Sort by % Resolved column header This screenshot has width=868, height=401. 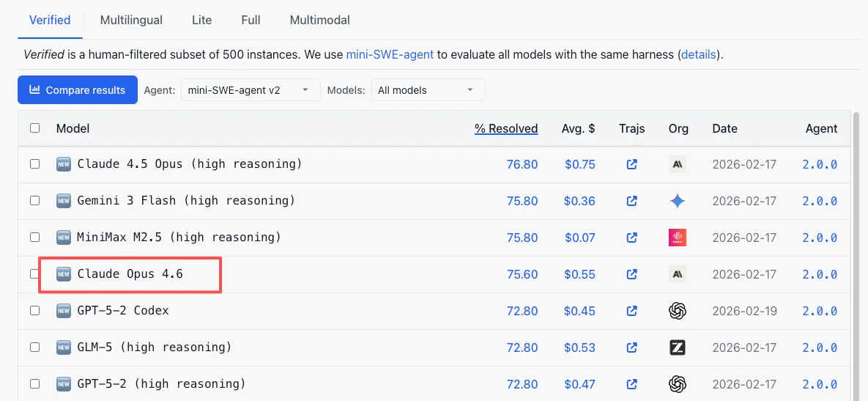pyautogui.click(x=506, y=128)
